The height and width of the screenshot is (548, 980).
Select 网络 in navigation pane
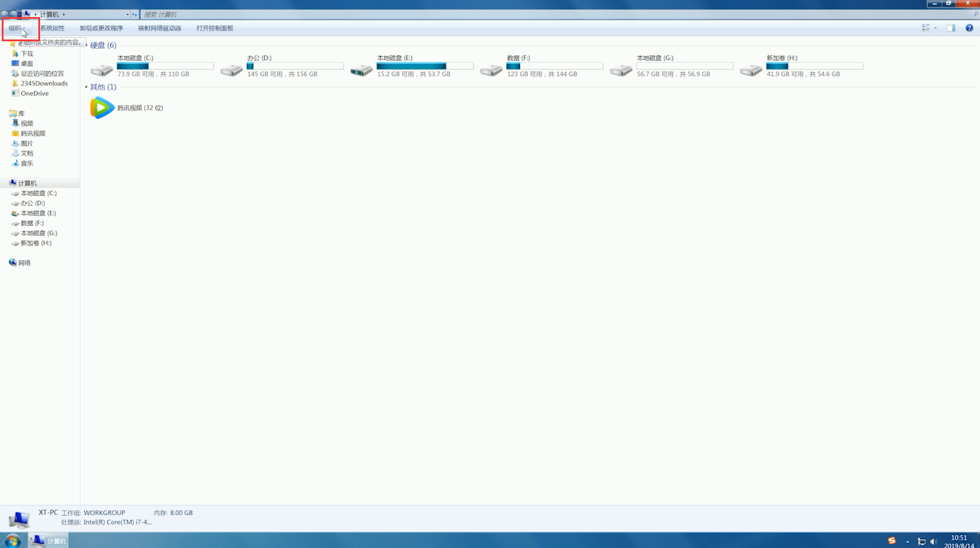click(24, 263)
